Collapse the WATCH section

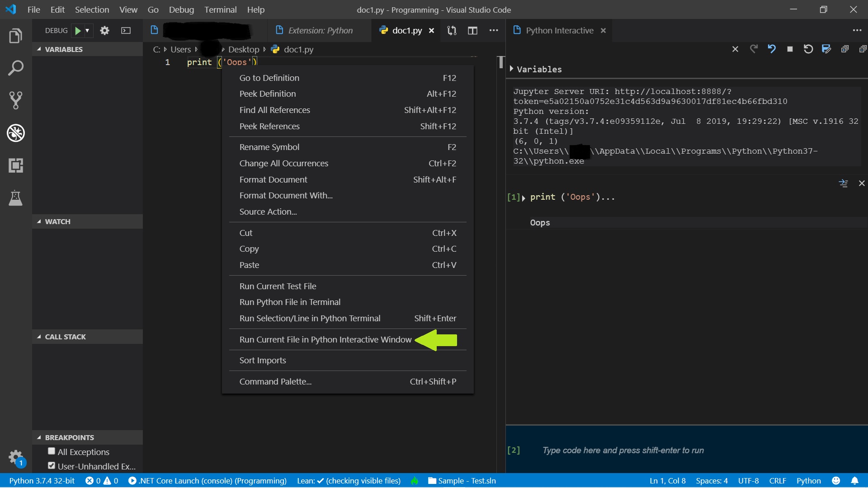(x=87, y=221)
